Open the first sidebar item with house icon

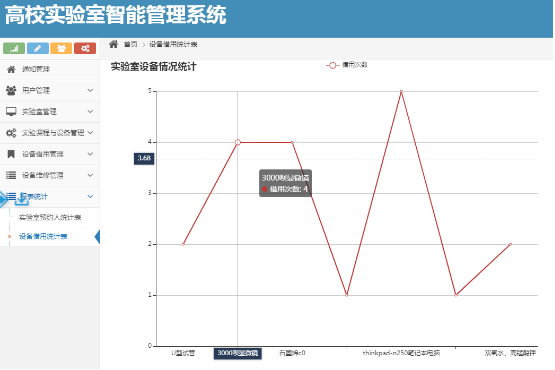pos(50,69)
